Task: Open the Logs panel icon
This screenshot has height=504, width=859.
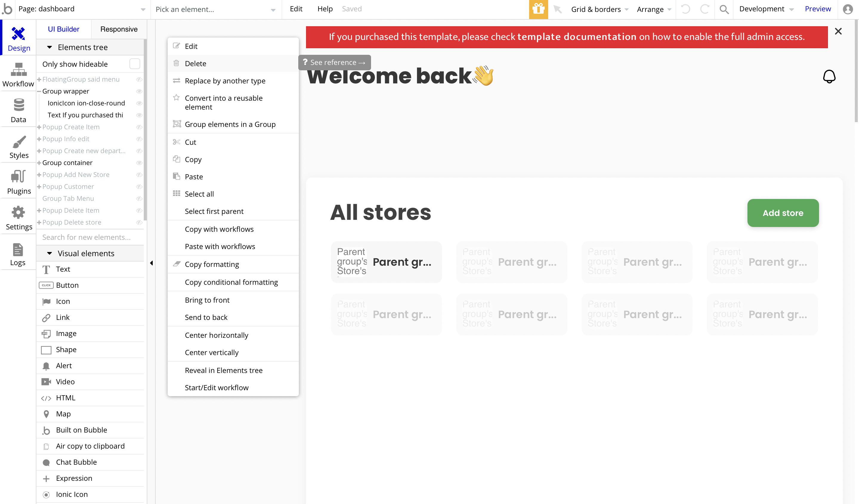Action: point(18,254)
